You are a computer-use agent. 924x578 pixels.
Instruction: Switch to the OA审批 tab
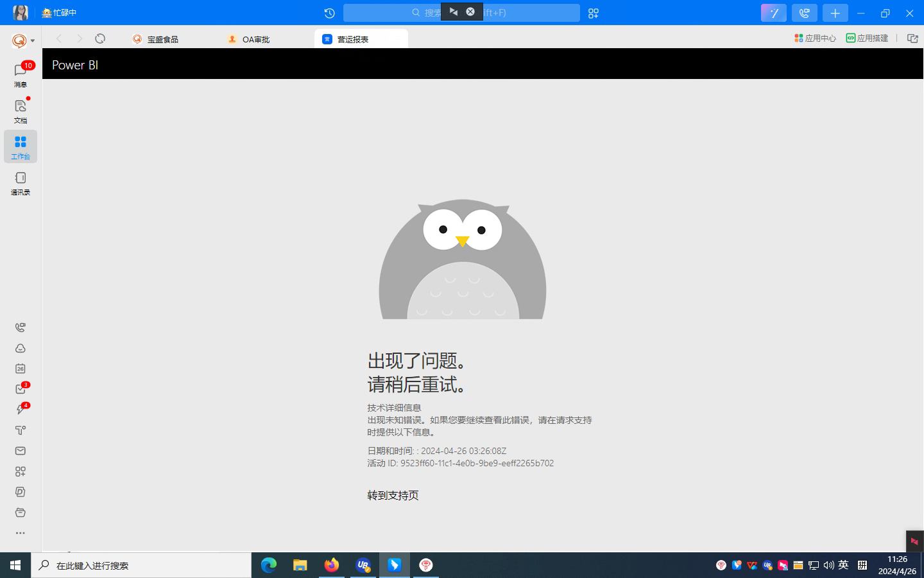point(250,39)
